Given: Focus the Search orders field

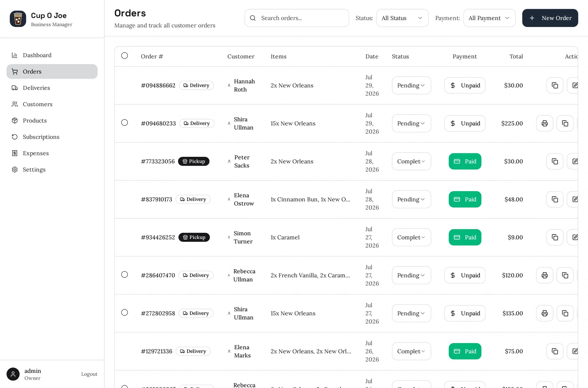Looking at the screenshot, I should (x=297, y=18).
